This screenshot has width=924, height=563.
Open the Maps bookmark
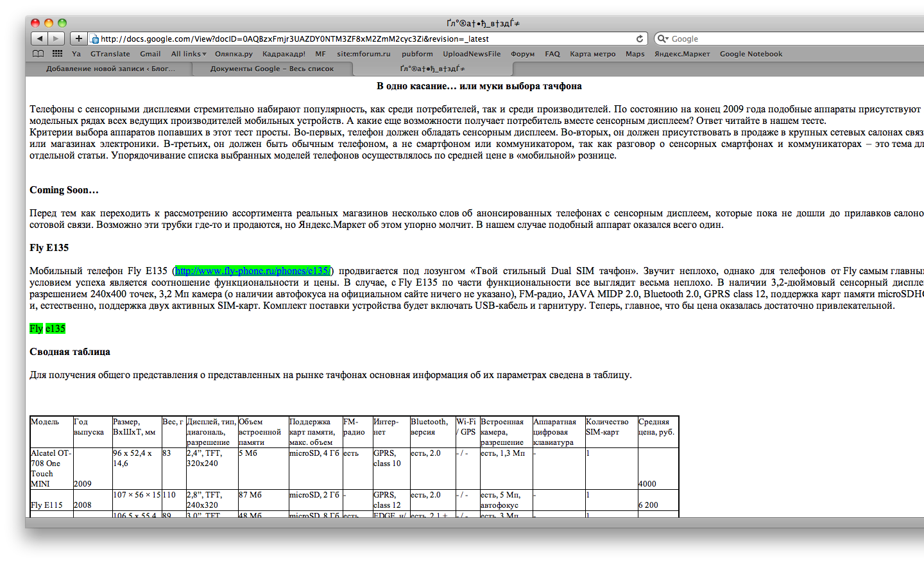pos(635,54)
